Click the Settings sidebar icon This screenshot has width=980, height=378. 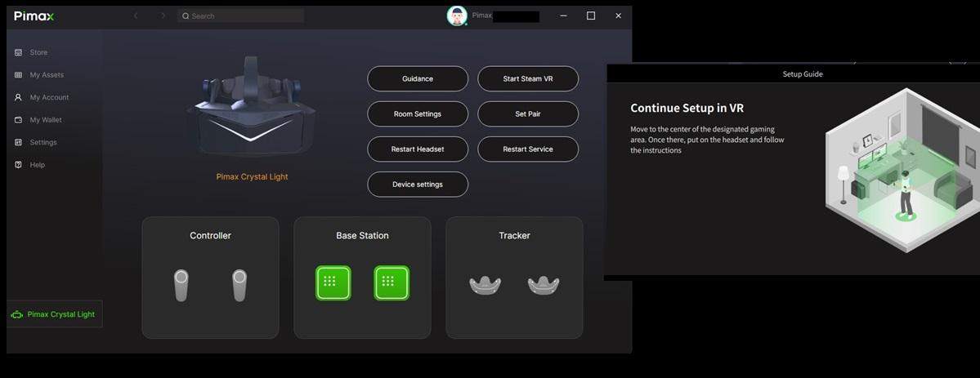click(18, 142)
